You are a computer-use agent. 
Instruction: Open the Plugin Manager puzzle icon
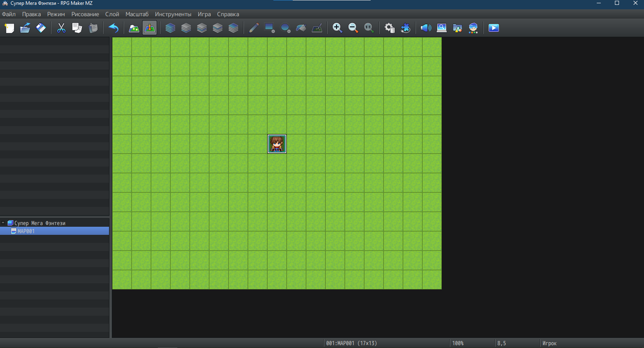(405, 28)
